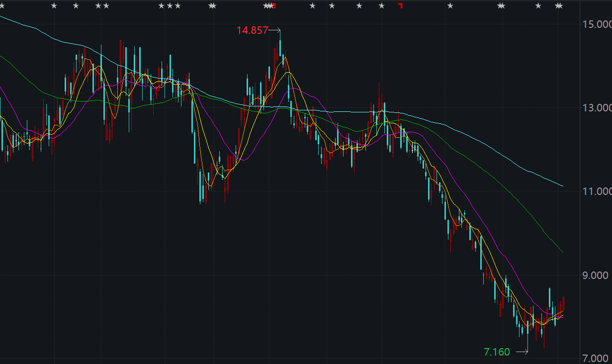Click the isolated red corner marker in the top row
The width and height of the screenshot is (612, 364).
(x=401, y=6)
